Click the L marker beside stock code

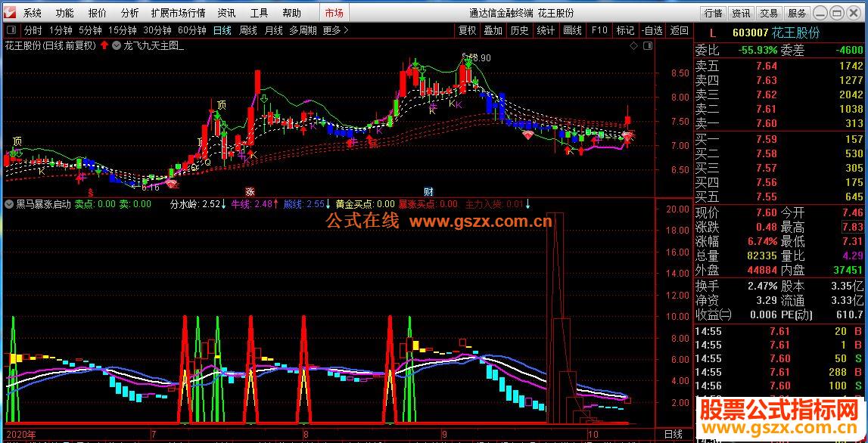click(712, 33)
